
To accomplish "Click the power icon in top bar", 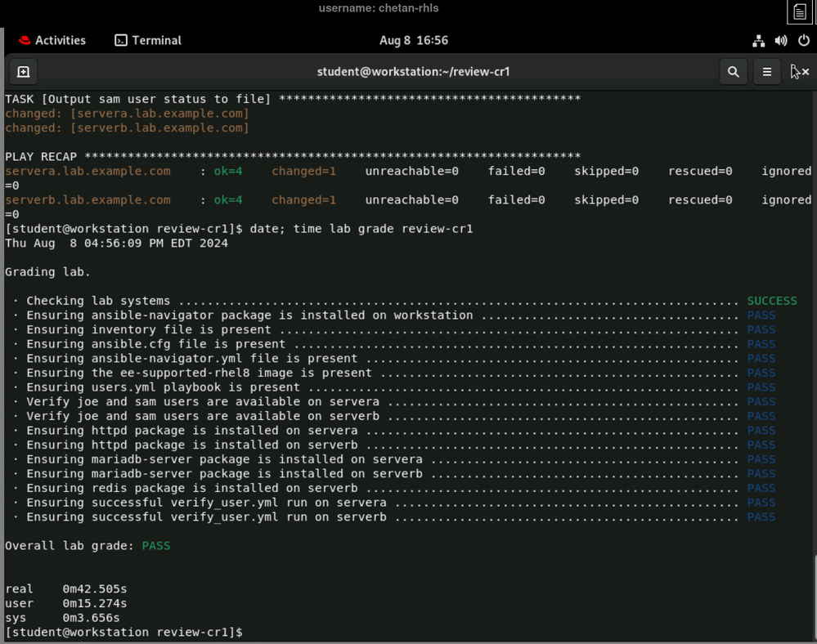I will 803,41.
